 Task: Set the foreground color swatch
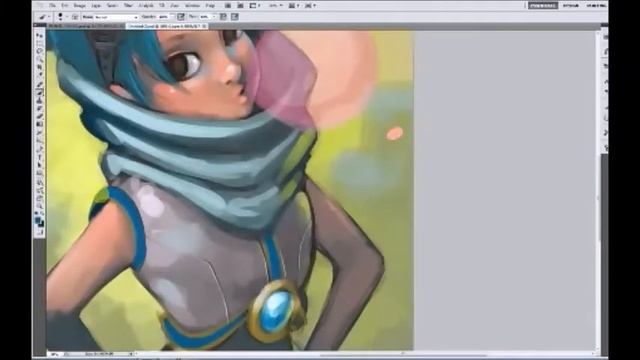[38, 220]
